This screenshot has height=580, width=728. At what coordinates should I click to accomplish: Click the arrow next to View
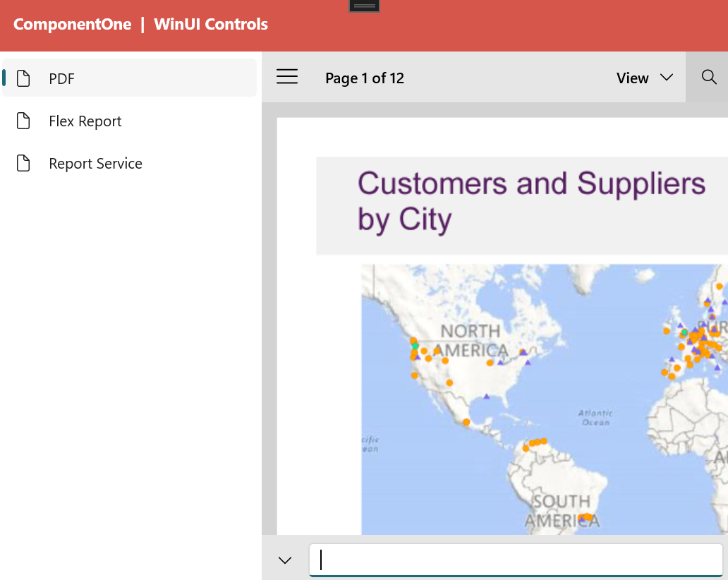(666, 78)
